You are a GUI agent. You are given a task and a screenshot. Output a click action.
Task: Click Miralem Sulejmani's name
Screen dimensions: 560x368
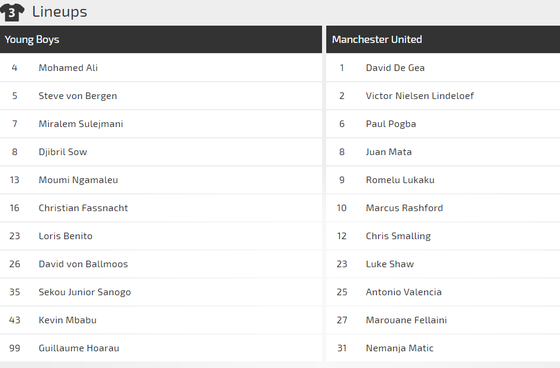(x=81, y=124)
